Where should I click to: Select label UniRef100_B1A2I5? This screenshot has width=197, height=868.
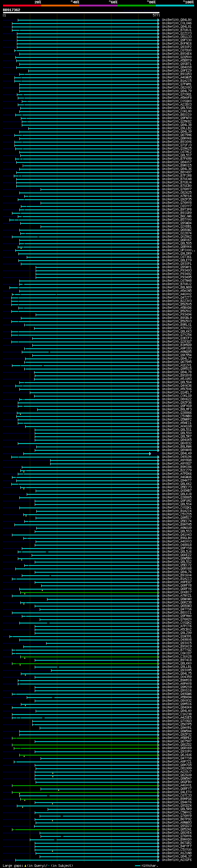(x=177, y=81)
